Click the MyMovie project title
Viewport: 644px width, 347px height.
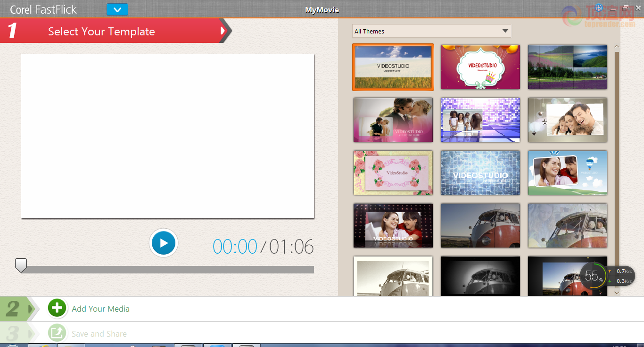pos(322,9)
